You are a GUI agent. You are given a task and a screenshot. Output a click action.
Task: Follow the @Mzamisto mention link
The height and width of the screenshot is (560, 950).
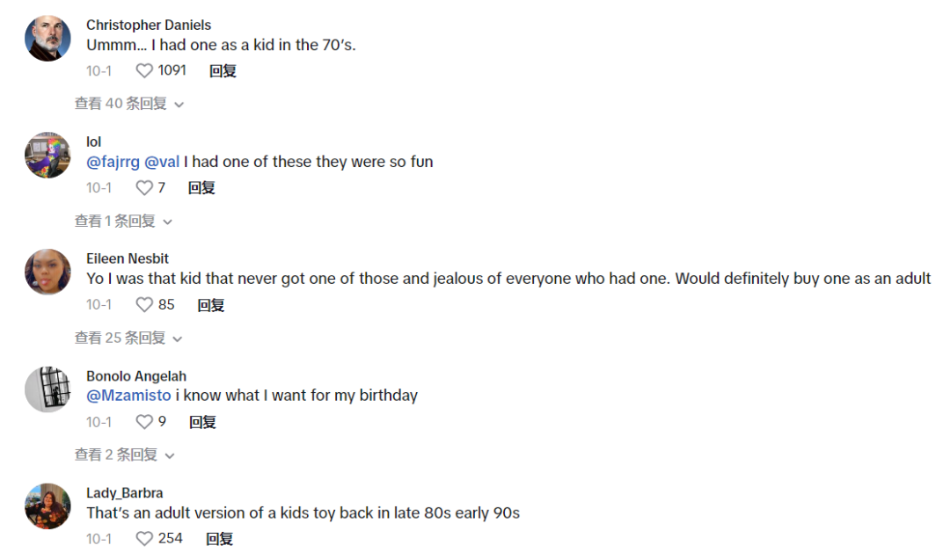(128, 396)
